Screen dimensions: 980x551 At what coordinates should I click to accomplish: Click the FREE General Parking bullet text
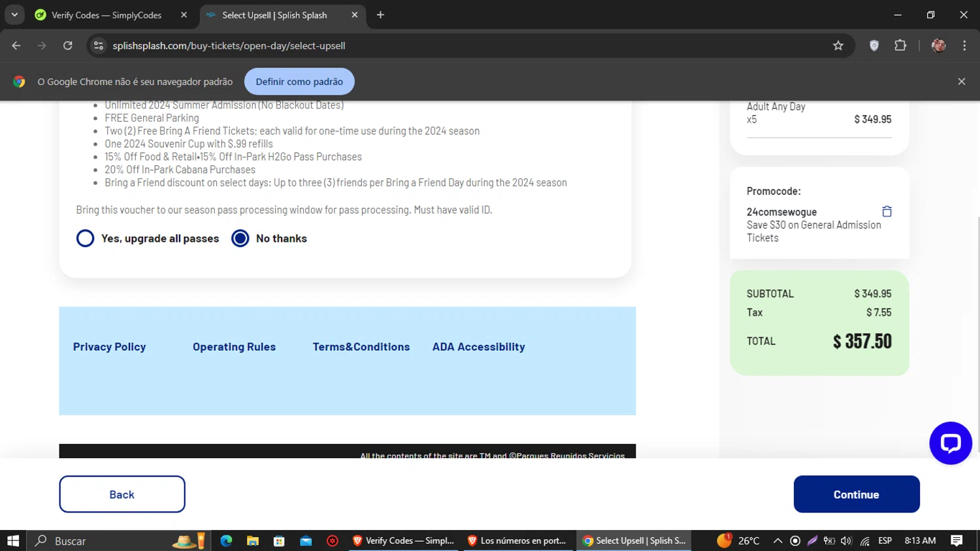(x=152, y=118)
